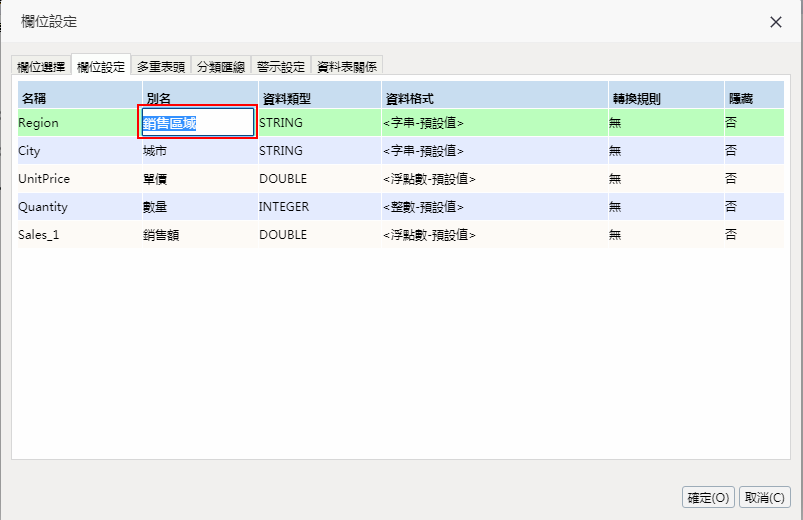Click the 確定(O) button

[x=708, y=497]
